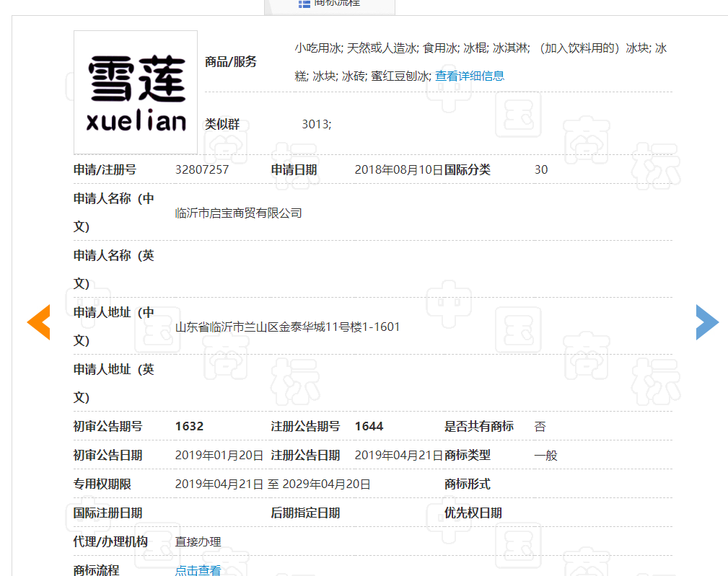Click the orange previous arrow on left
This screenshot has width=728, height=576.
[x=39, y=322]
